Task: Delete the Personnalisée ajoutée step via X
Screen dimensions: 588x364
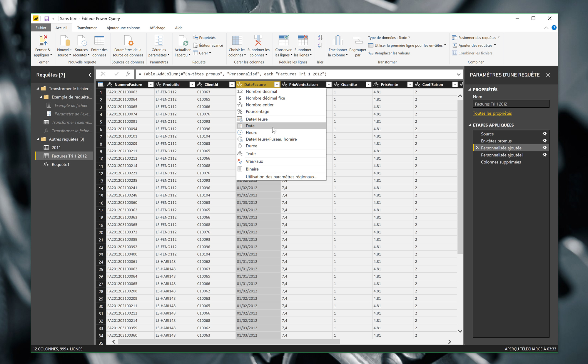Action: [x=477, y=148]
